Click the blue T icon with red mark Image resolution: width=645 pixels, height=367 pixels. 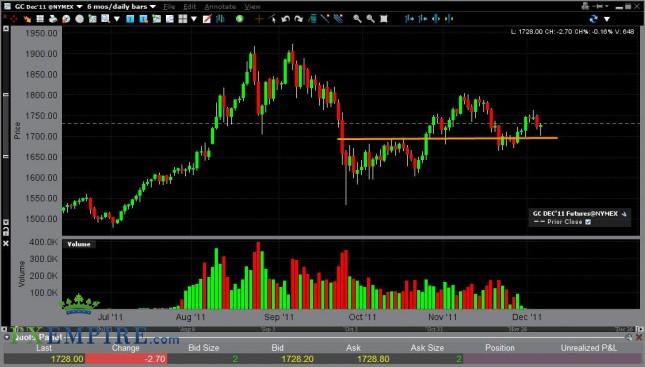click(143, 19)
